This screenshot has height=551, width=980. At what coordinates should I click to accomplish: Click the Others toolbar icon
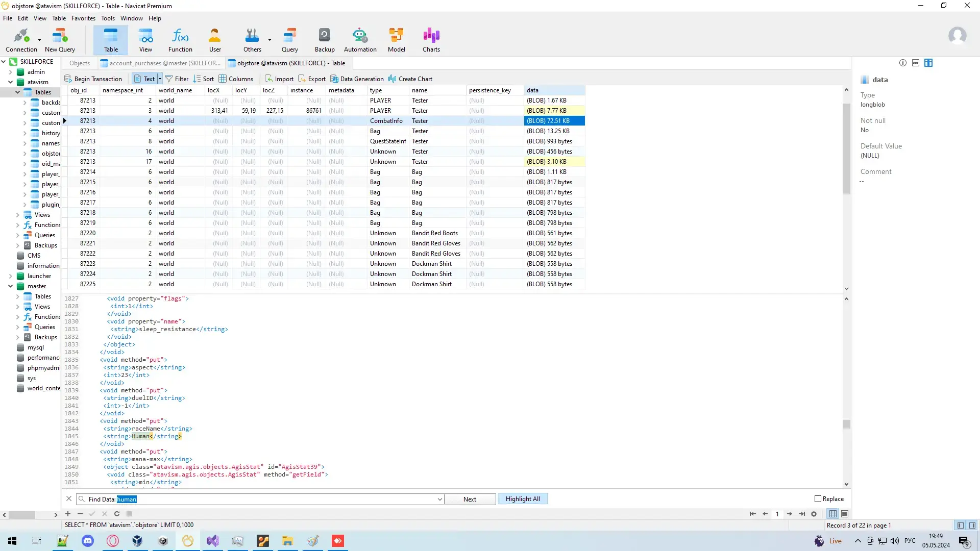(252, 40)
